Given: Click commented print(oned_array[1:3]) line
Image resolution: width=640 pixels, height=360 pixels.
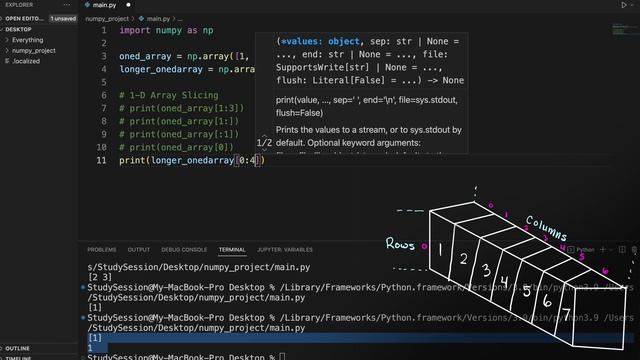Looking at the screenshot, I should click(x=182, y=109).
